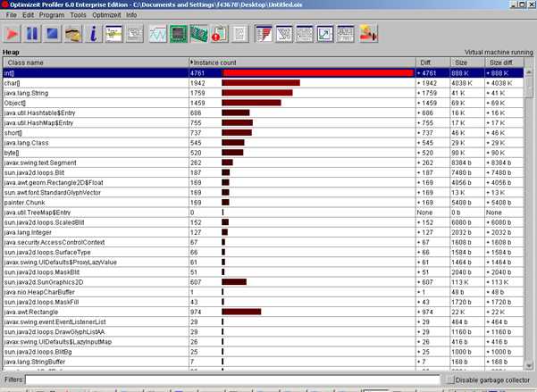537x392 pixels.
Task: Open the Info menu
Action: pyautogui.click(x=131, y=15)
